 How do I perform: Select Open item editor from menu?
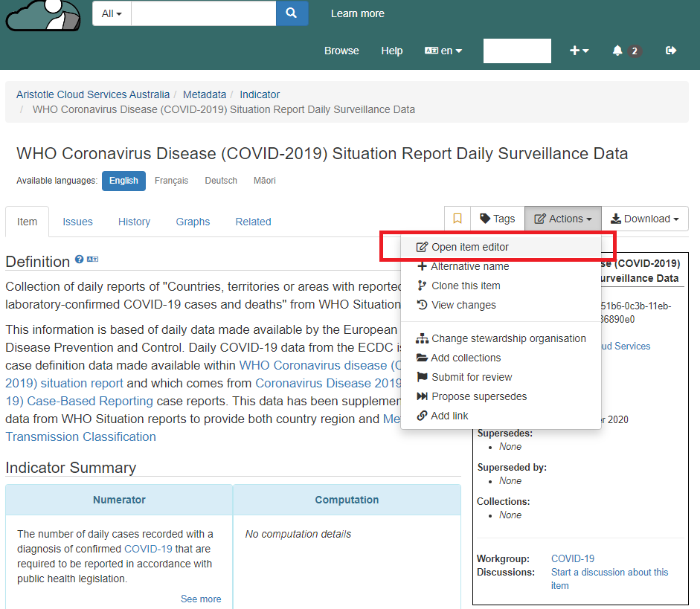(469, 247)
